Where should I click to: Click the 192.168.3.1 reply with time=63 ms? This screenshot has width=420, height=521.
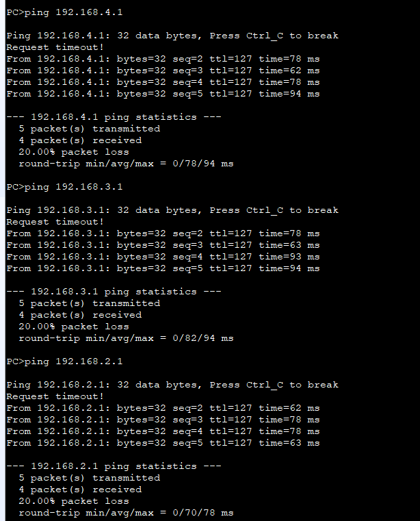[x=163, y=245]
